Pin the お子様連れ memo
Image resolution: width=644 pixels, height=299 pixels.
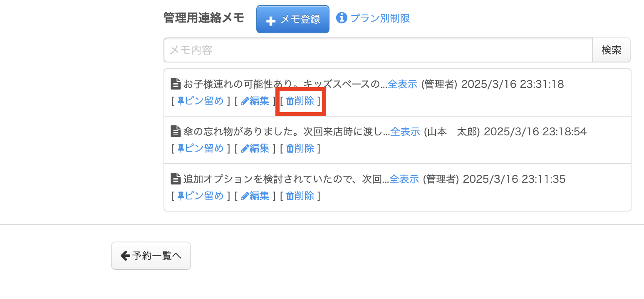[x=201, y=101]
